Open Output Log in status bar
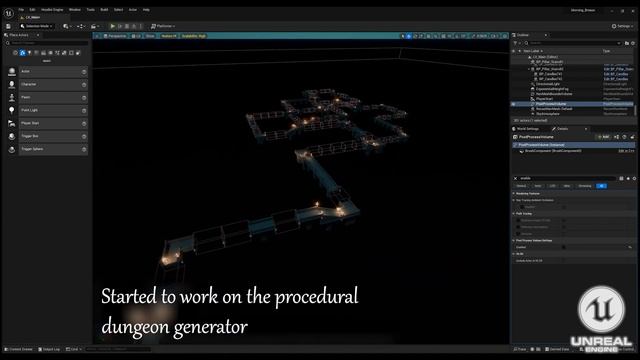Screen dimensions: 640x360 [49, 349]
